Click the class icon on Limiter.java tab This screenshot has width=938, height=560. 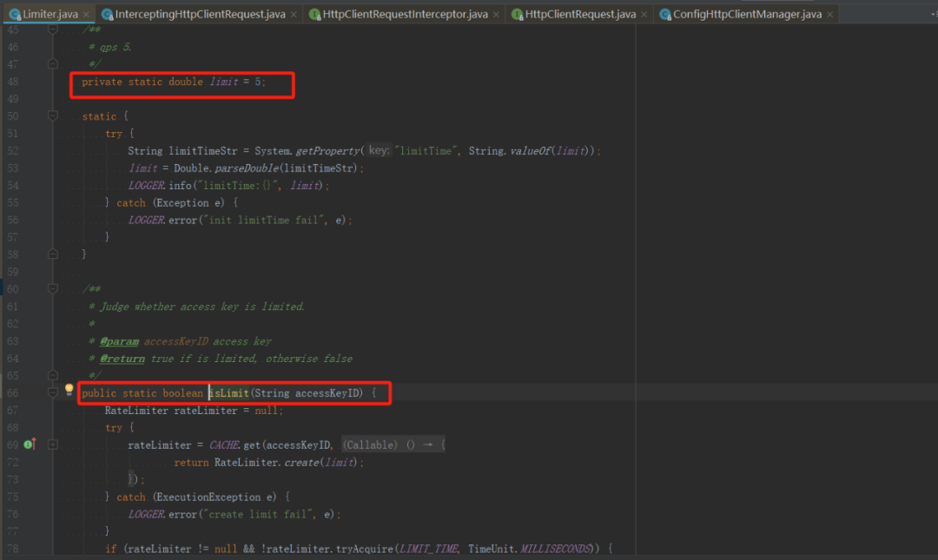click(x=15, y=15)
